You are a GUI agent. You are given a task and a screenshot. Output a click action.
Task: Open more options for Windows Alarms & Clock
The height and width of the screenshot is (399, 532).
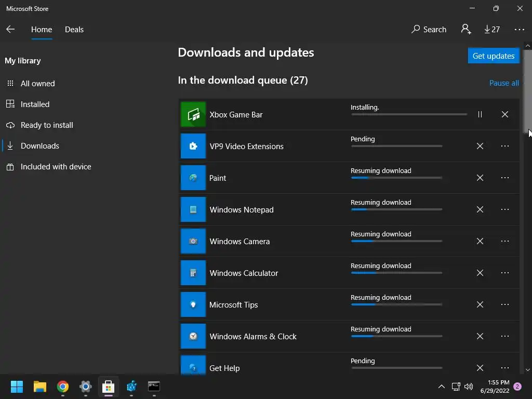[505, 336]
